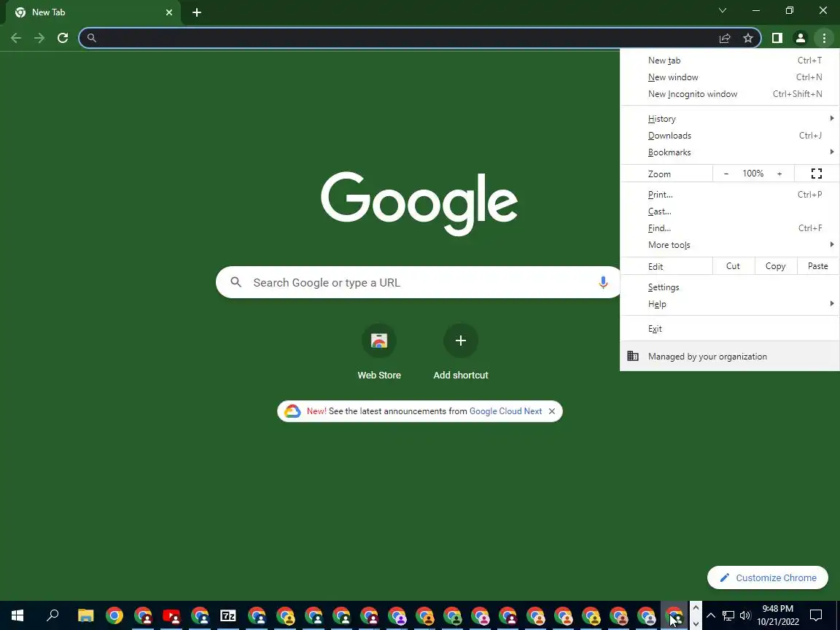
Task: Open 7-Zip from the taskbar
Action: coord(228,615)
